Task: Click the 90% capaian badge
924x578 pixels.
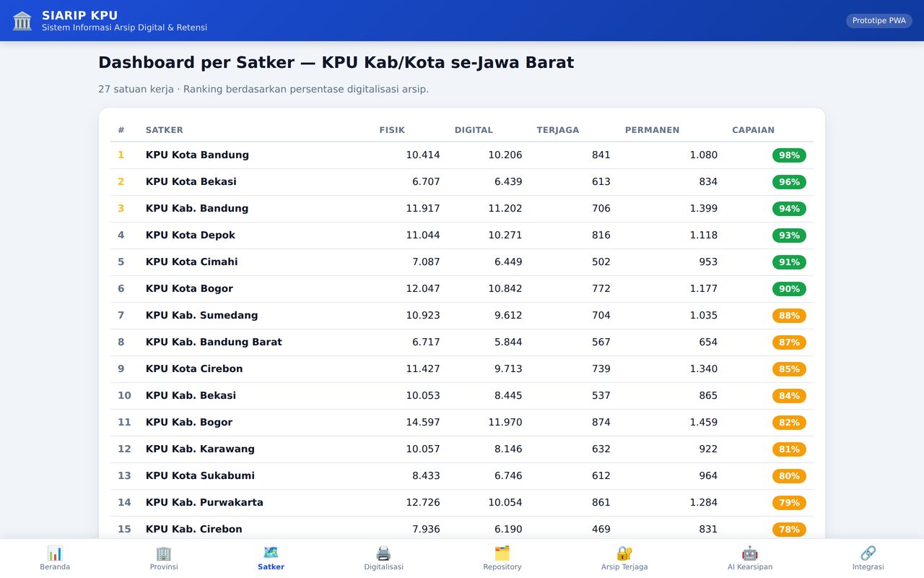Action: tap(789, 289)
